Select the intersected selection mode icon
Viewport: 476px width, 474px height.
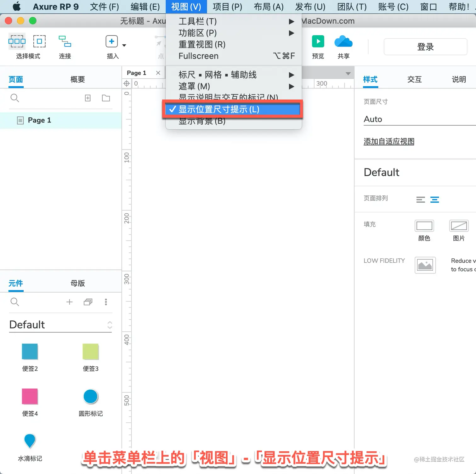(x=17, y=41)
